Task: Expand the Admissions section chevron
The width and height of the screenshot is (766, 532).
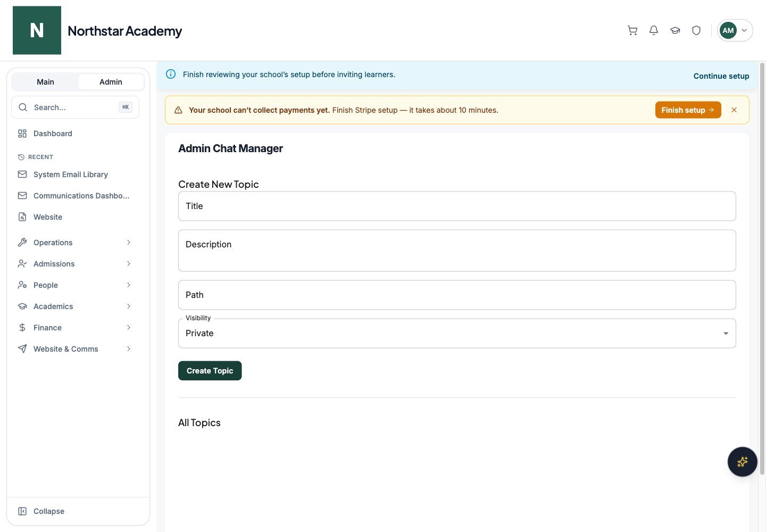Action: pos(129,264)
